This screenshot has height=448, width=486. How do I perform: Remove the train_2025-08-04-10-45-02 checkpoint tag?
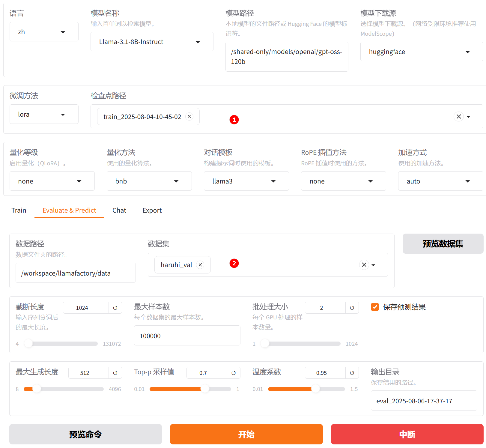189,116
